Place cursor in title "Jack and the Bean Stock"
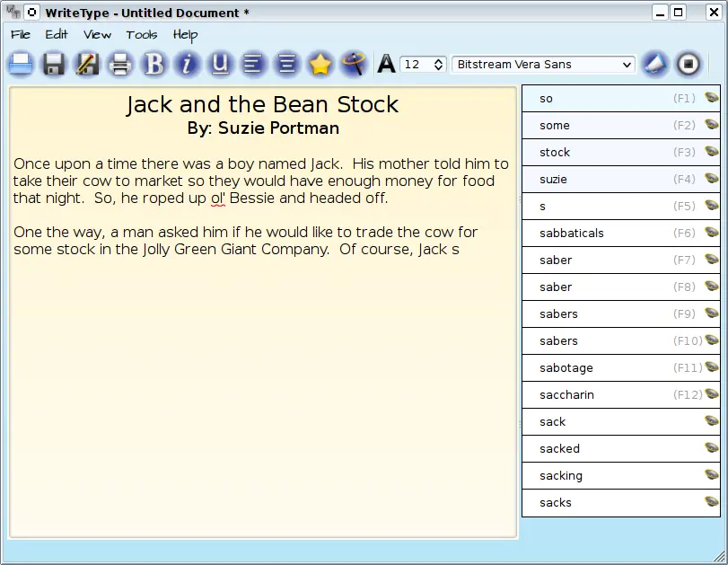 (x=262, y=104)
